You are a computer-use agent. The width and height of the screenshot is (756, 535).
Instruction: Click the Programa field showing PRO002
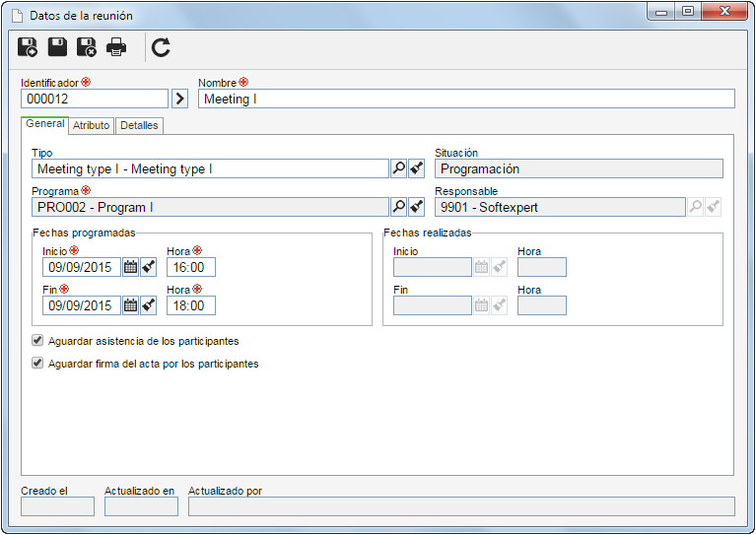point(210,207)
